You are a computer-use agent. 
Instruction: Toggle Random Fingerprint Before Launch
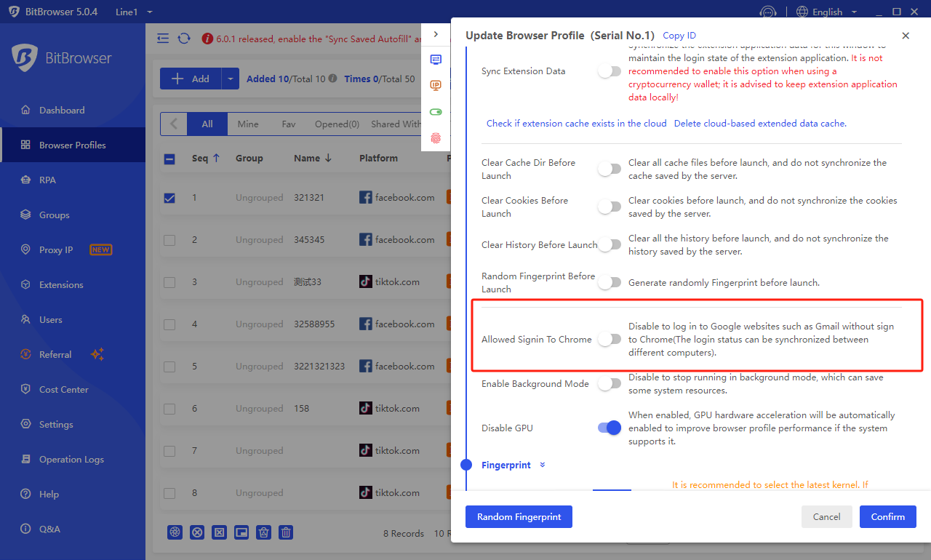coord(610,282)
